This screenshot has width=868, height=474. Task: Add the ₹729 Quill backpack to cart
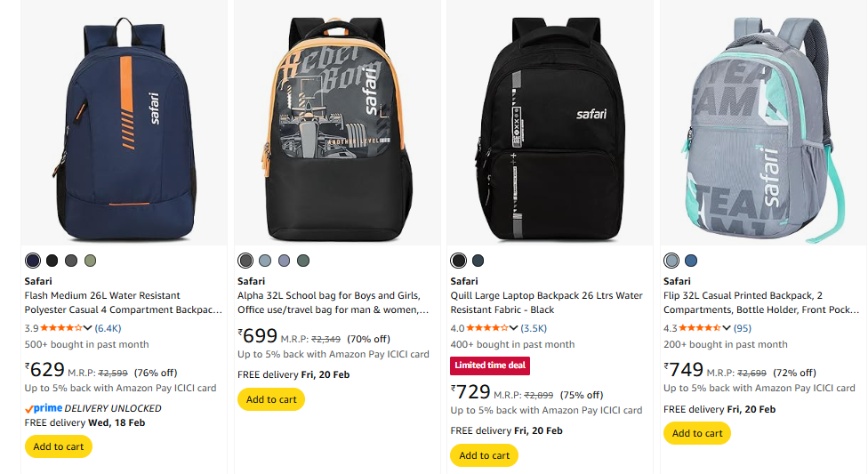pos(485,455)
